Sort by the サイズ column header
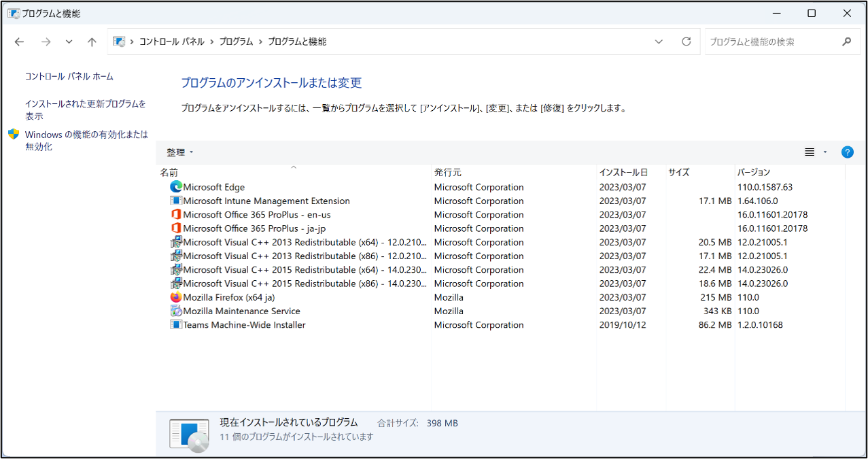The image size is (868, 459). pos(700,172)
